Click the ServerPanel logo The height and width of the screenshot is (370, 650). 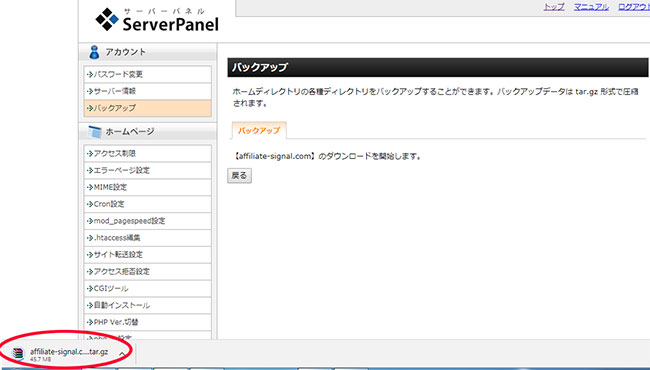point(157,20)
